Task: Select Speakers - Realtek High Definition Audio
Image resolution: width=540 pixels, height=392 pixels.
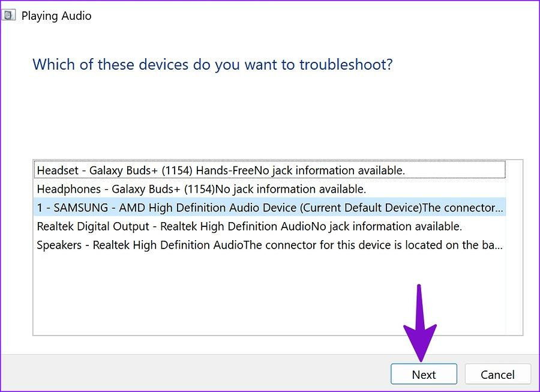Action: coord(269,245)
